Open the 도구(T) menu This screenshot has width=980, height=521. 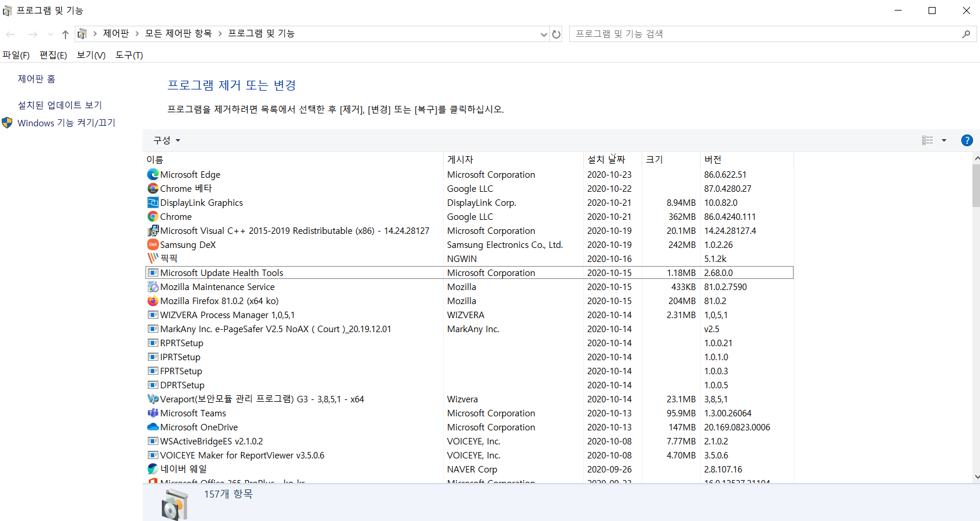(129, 55)
